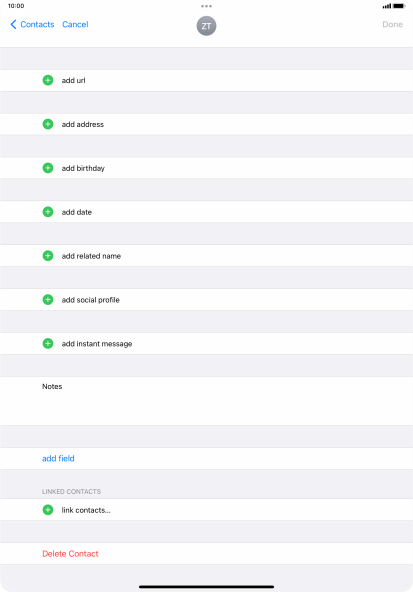Screen dimensions: 413x592
Task: Tap Done to save contact
Action: [392, 25]
